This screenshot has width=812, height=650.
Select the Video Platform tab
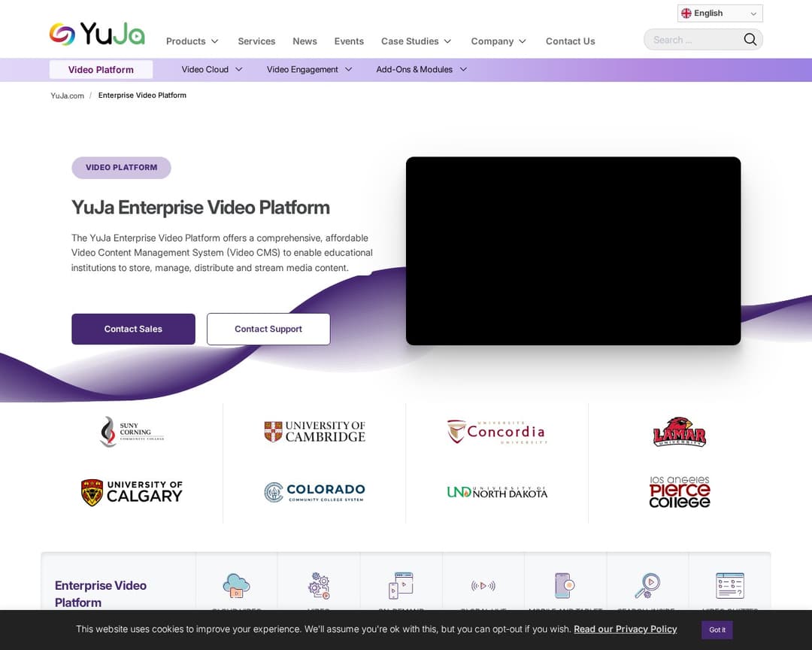(x=101, y=69)
